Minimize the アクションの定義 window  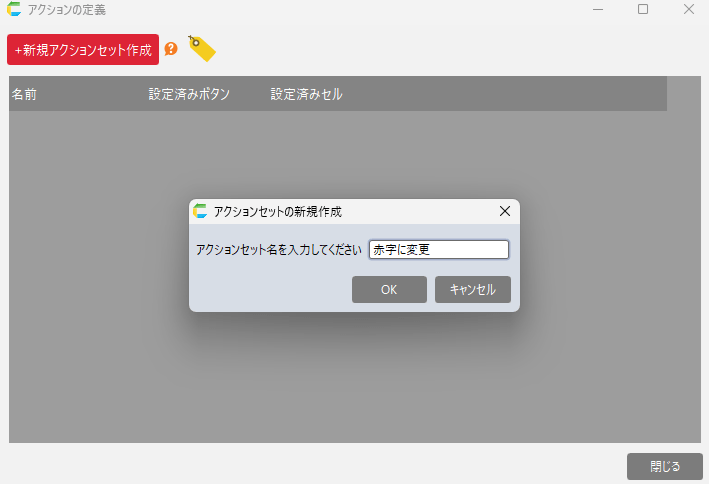coord(597,10)
